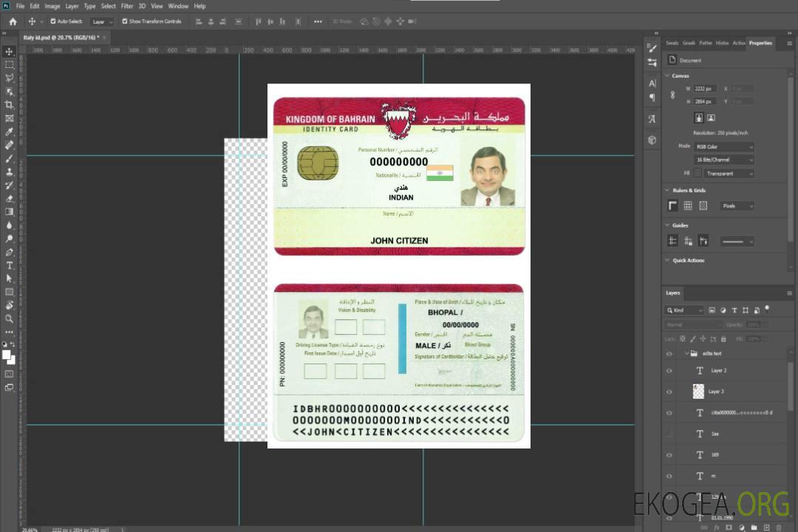Select the Brush tool

tap(9, 158)
